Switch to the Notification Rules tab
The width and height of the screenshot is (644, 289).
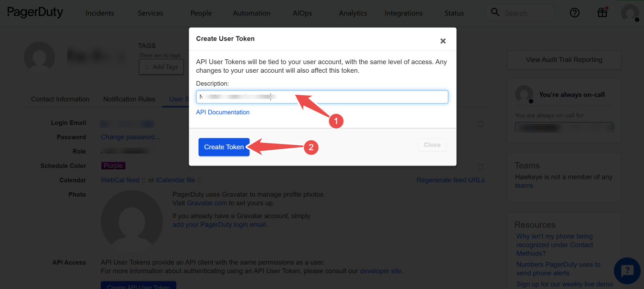[129, 99]
